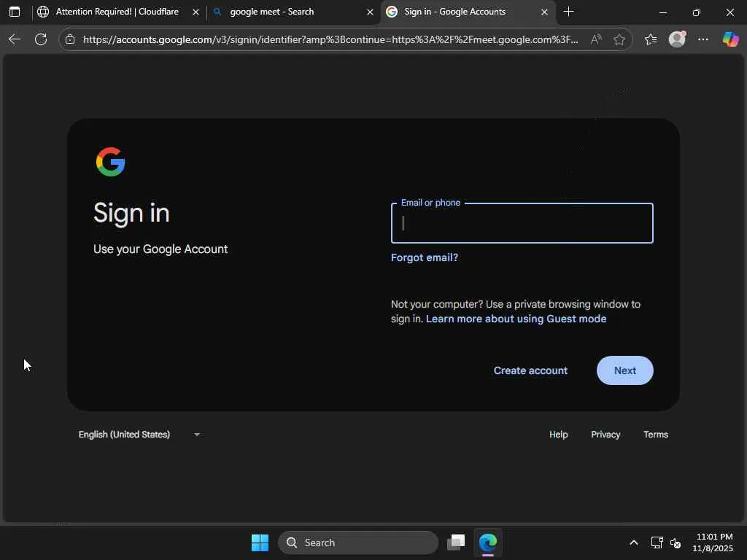Click the Google logo on the sign-in card

pos(111,162)
